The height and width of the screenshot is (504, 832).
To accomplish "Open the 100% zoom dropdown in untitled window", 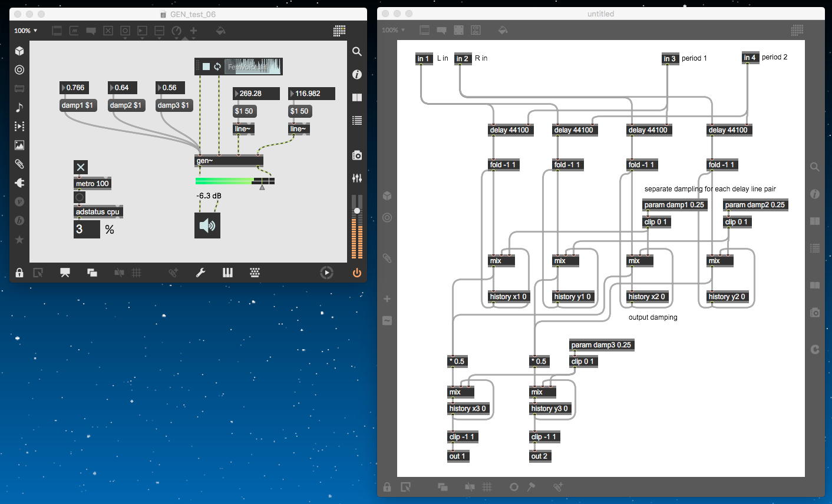I will (x=393, y=30).
